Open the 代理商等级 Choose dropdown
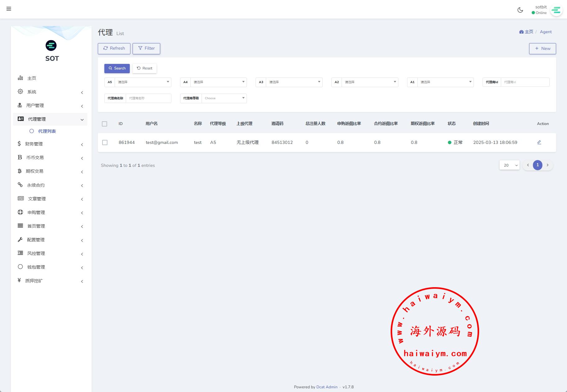The height and width of the screenshot is (392, 567). (224, 98)
